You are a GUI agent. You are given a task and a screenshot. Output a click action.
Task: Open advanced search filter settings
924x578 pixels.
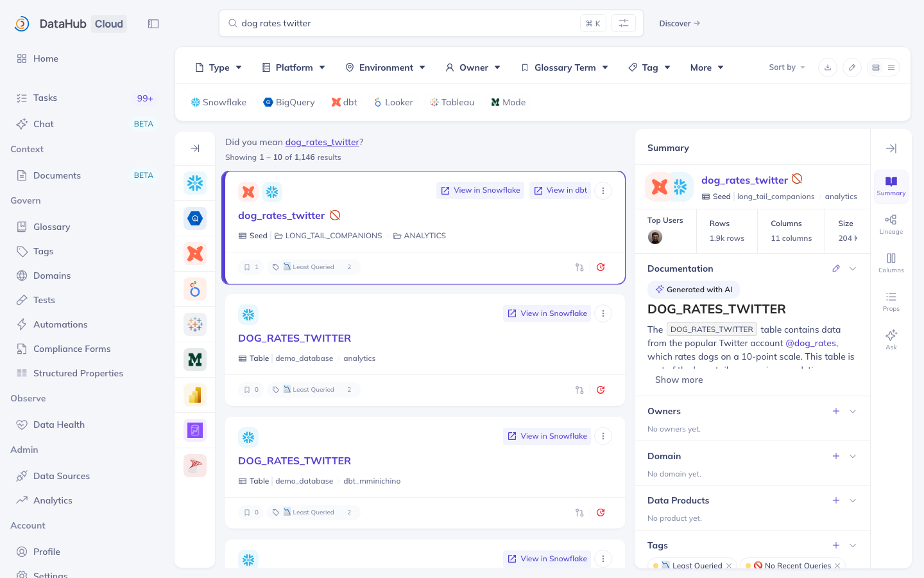click(623, 23)
